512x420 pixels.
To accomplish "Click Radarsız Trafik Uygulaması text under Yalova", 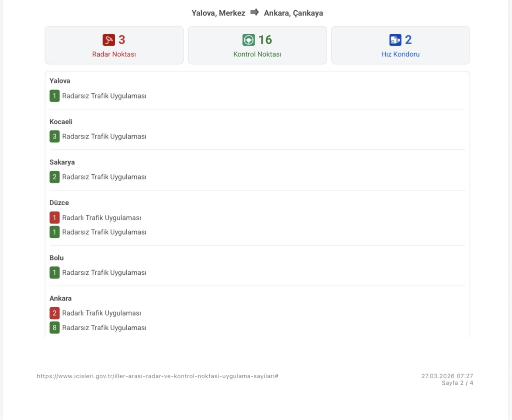I will point(104,96).
